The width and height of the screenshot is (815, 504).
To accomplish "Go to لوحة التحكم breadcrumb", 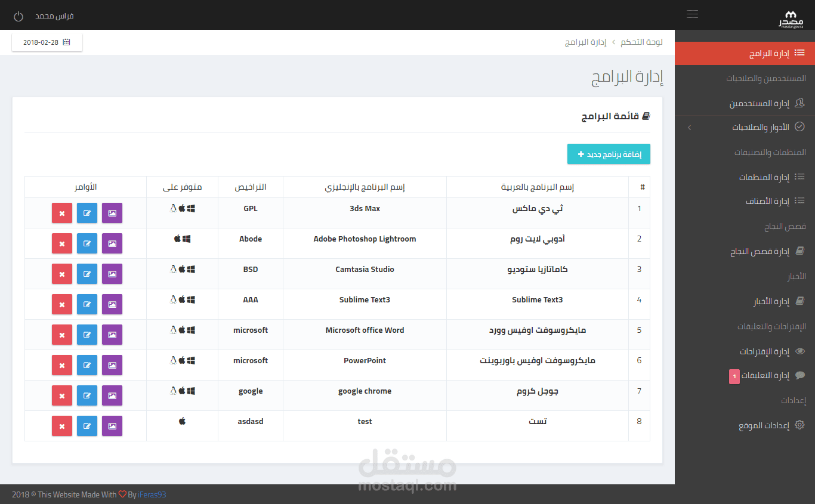I will (x=641, y=42).
